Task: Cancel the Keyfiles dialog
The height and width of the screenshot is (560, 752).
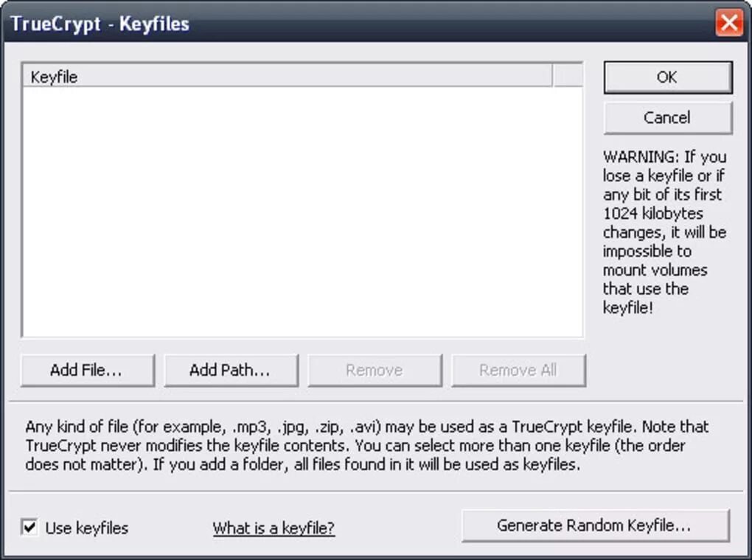Action: point(668,118)
